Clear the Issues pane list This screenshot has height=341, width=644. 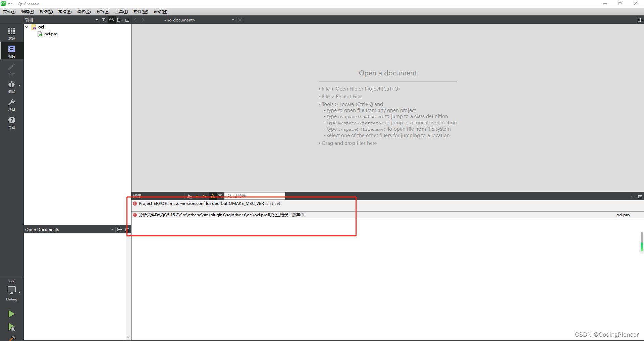[190, 196]
